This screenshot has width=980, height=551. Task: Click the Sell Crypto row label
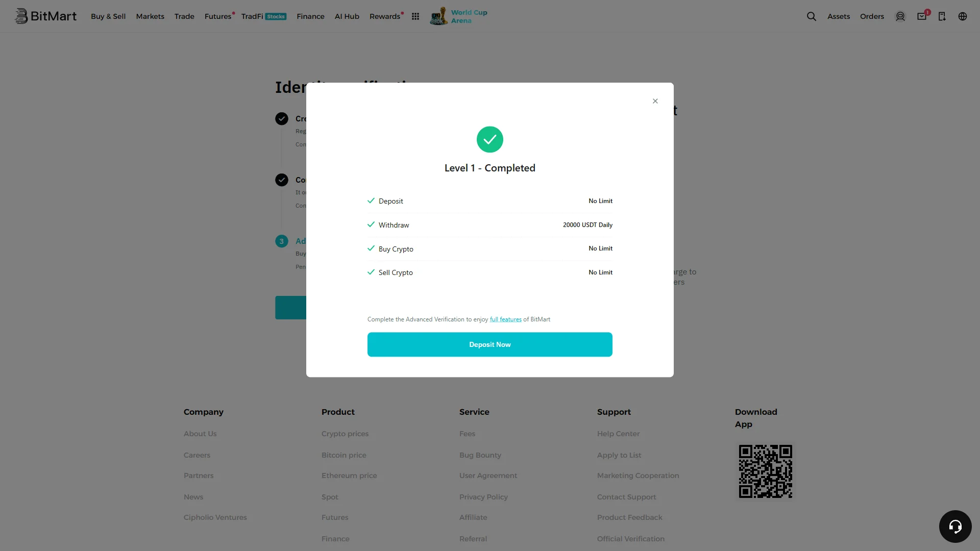pyautogui.click(x=396, y=272)
